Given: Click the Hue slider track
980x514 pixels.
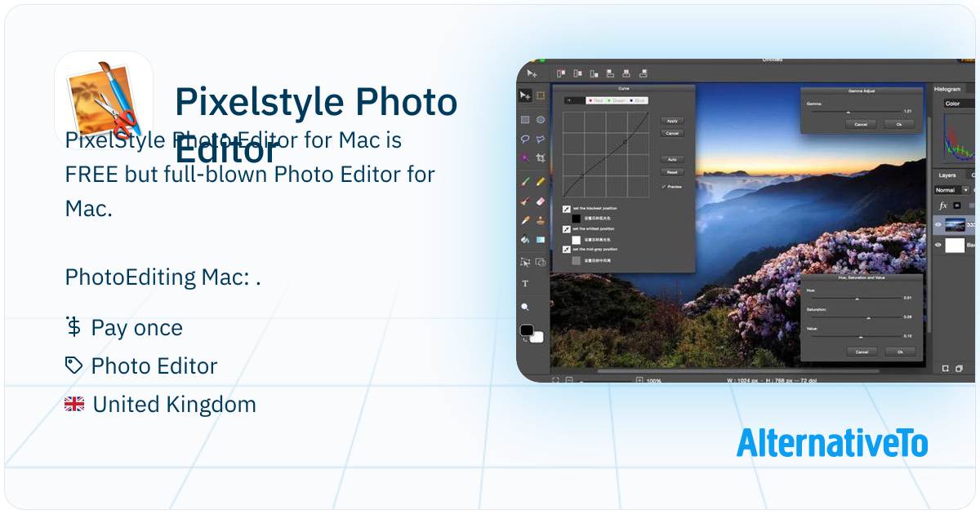Looking at the screenshot, I should point(855,299).
